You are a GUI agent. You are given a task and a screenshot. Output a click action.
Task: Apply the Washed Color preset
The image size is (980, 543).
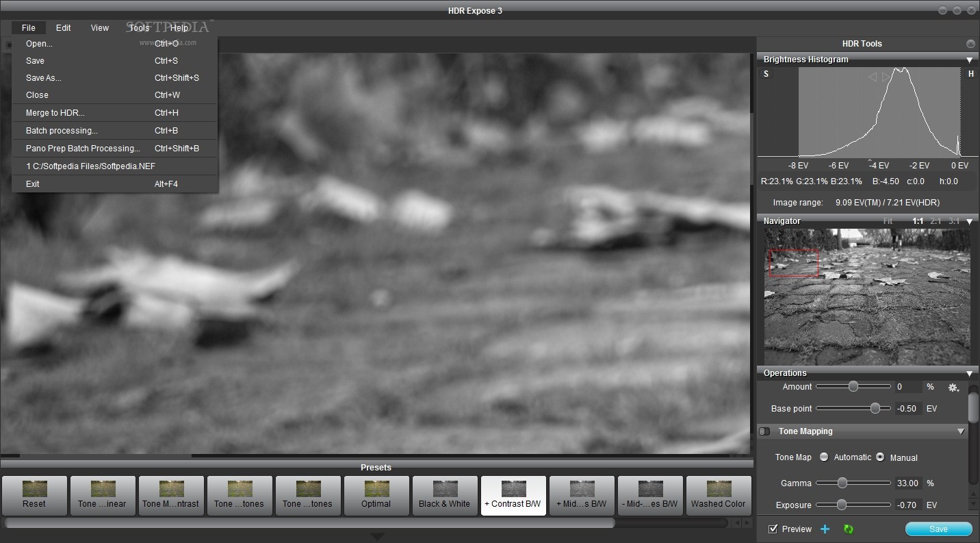tap(719, 496)
